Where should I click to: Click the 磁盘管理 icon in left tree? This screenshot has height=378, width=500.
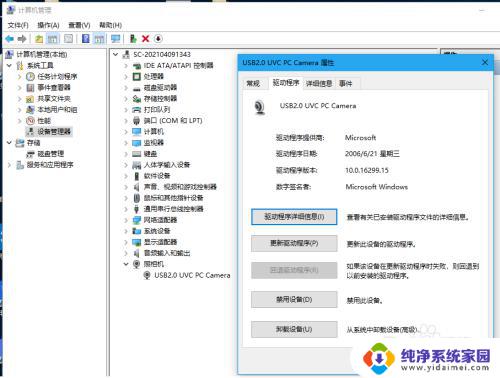(30, 154)
